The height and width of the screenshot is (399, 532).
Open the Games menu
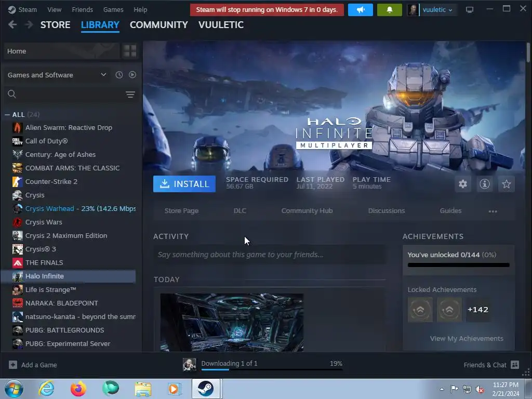pyautogui.click(x=113, y=9)
